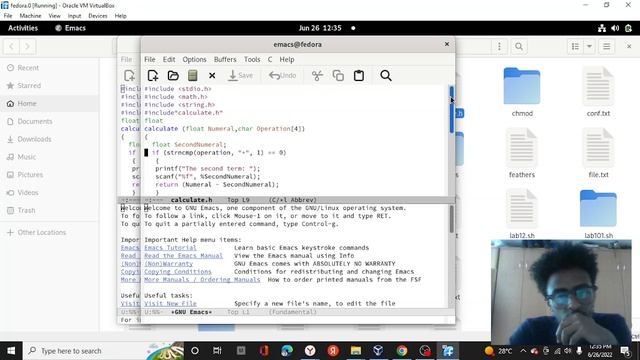Click the calculate.h buffer name in mode line

coord(191,200)
